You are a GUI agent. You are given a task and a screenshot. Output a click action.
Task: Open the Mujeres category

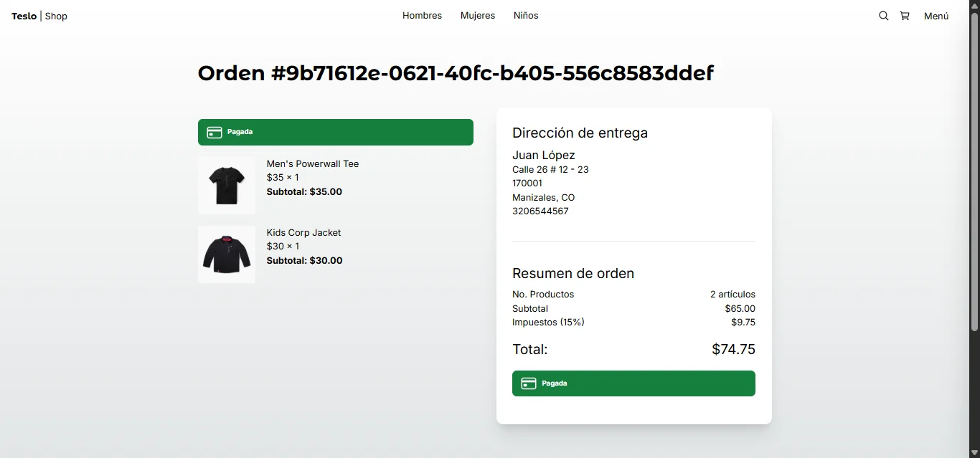pyautogui.click(x=478, y=16)
